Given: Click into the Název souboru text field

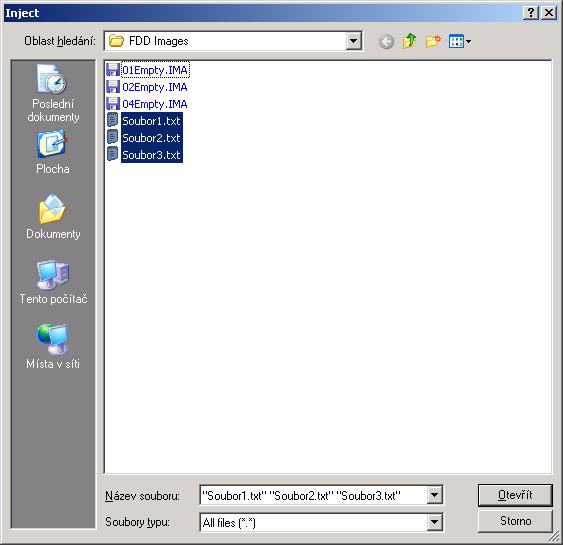Looking at the screenshot, I should click(313, 495).
